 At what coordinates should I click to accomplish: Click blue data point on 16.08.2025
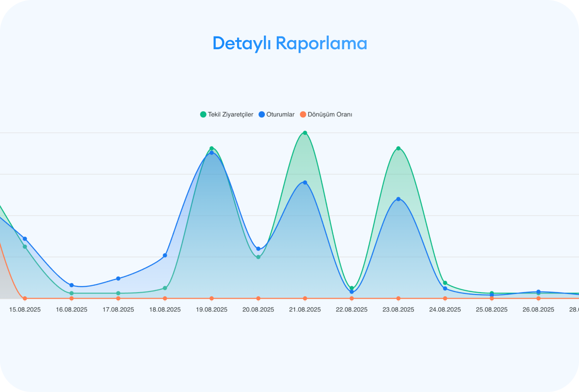(x=72, y=285)
